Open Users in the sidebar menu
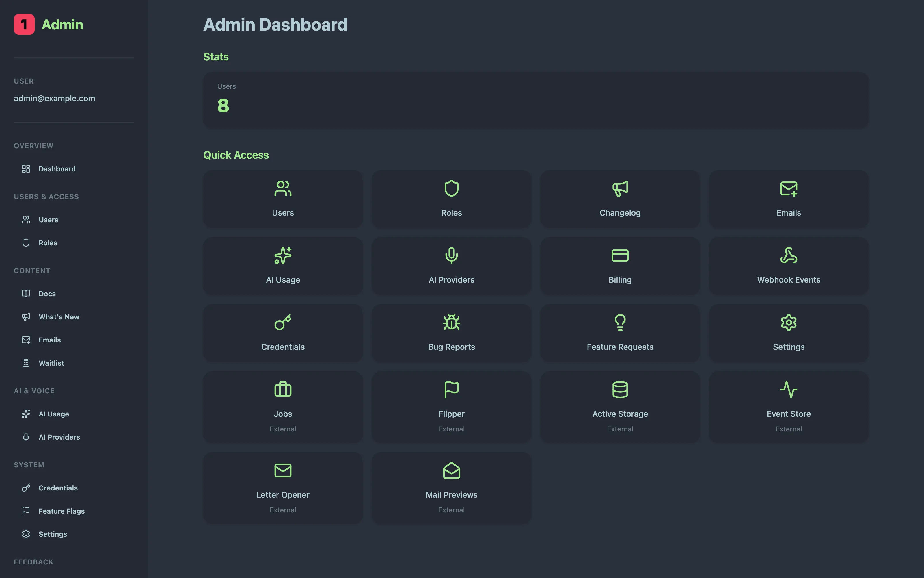The width and height of the screenshot is (924, 578). (x=49, y=220)
